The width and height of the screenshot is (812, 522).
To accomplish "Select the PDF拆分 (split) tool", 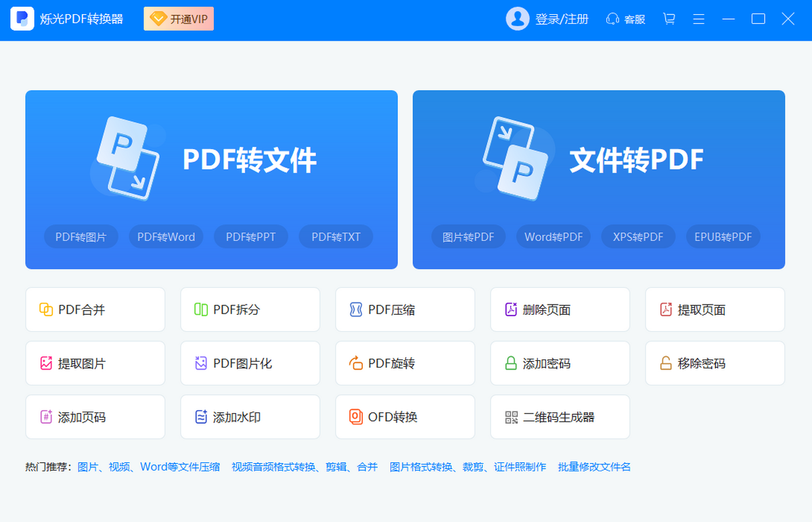I will pos(250,309).
